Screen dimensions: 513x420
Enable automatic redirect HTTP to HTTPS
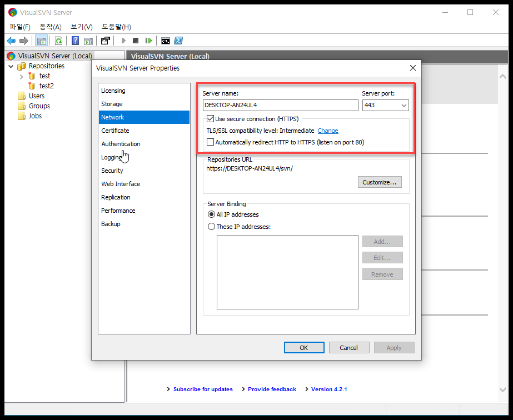pyautogui.click(x=211, y=142)
